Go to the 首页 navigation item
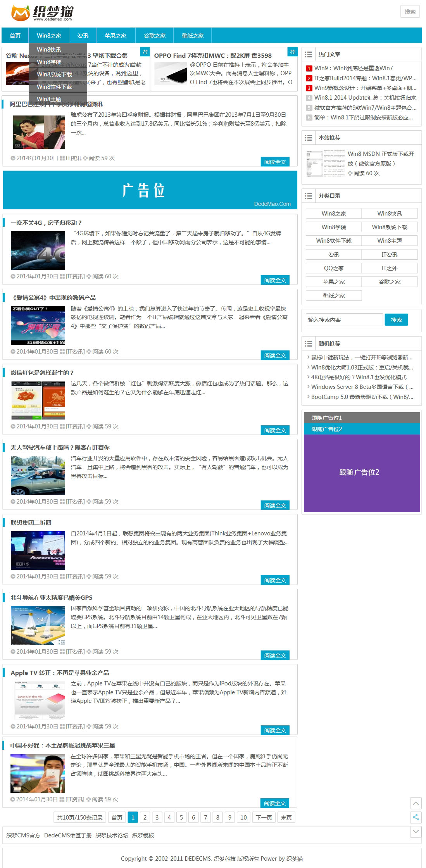The height and width of the screenshot is (868, 426). pyautogui.click(x=15, y=36)
